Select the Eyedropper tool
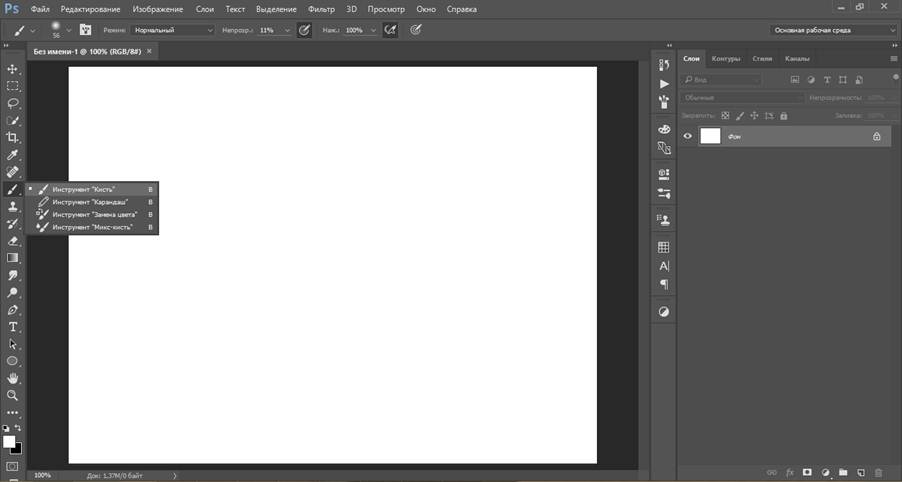Screen dimensions: 902x482 click(12, 155)
